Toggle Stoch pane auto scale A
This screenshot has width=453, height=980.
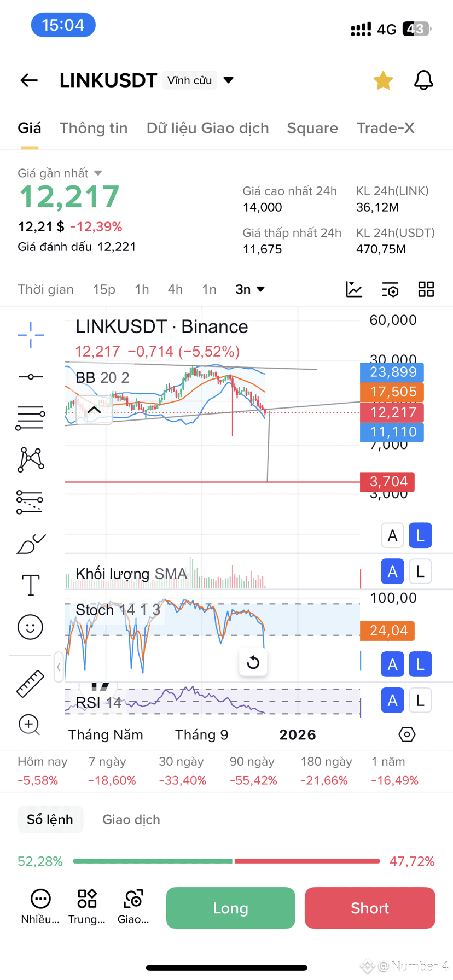coord(392,664)
